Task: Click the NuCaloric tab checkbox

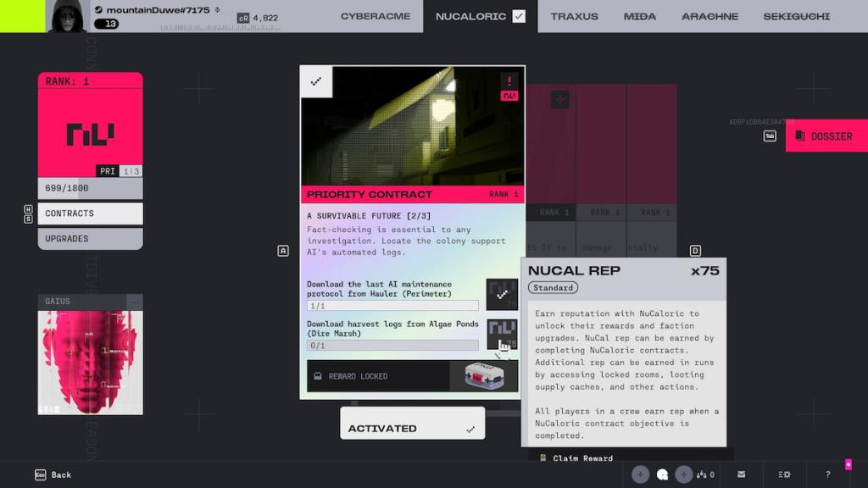Action: tap(519, 16)
